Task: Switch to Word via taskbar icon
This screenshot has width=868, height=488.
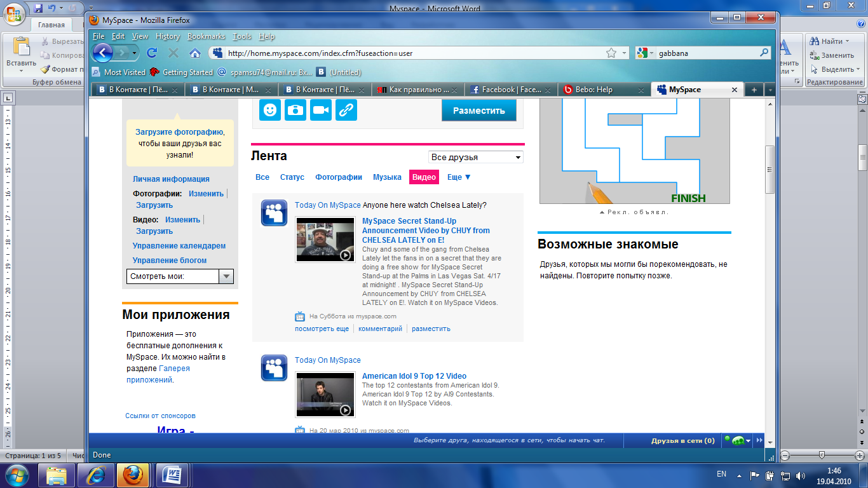Action: [172, 475]
